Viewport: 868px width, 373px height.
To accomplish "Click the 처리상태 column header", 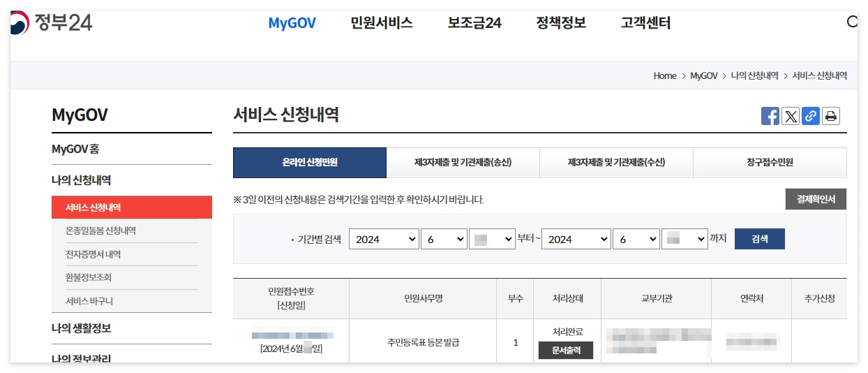I will coord(567,298).
